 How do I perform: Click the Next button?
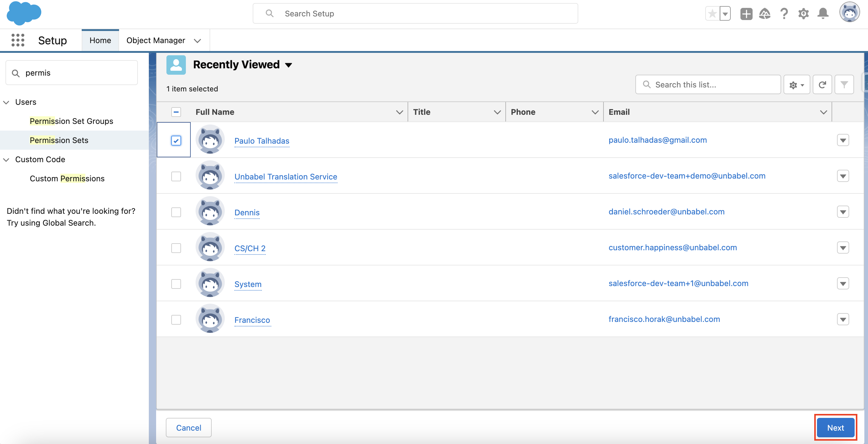pos(835,428)
